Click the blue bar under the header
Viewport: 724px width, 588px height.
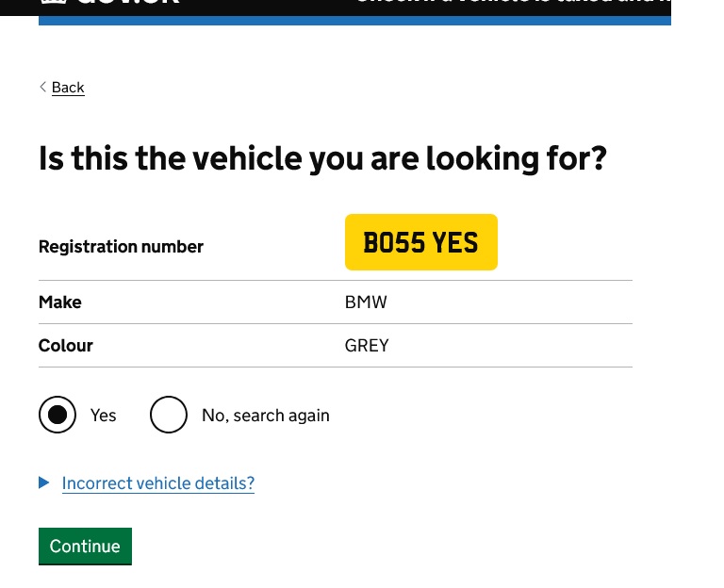(x=354, y=20)
